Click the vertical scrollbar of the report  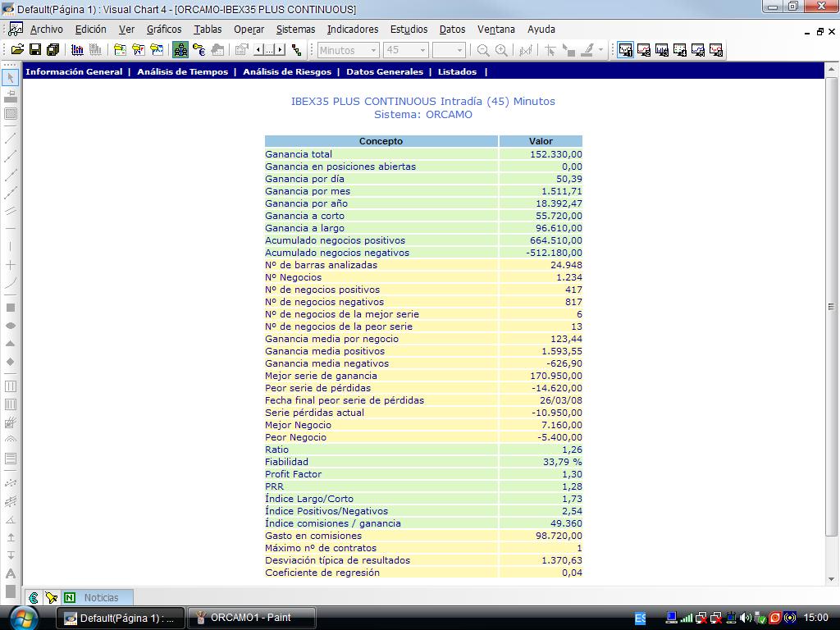click(831, 308)
